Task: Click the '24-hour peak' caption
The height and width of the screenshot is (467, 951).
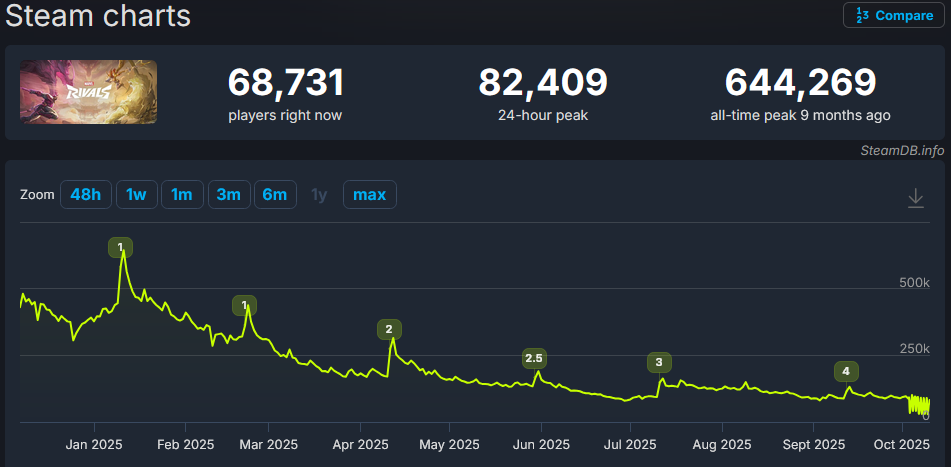Action: 543,115
